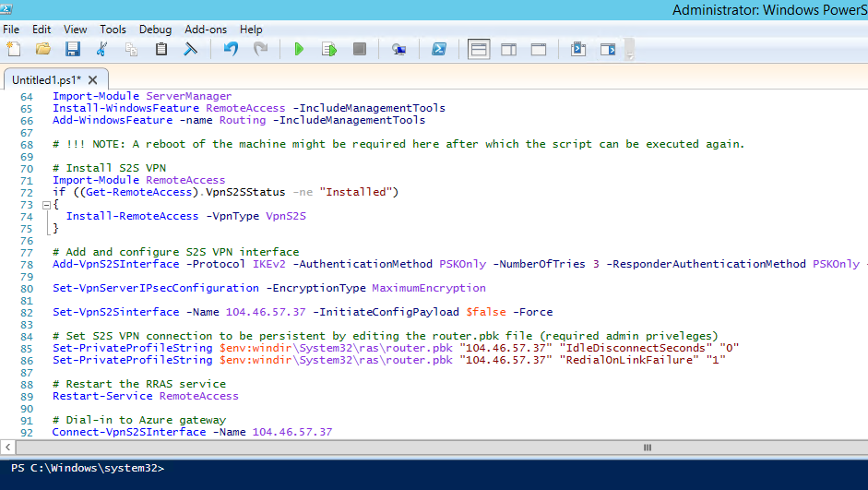Screen dimensions: 868x490
Task: Open the New Remote PowerShell Tab icon
Action: click(x=398, y=49)
